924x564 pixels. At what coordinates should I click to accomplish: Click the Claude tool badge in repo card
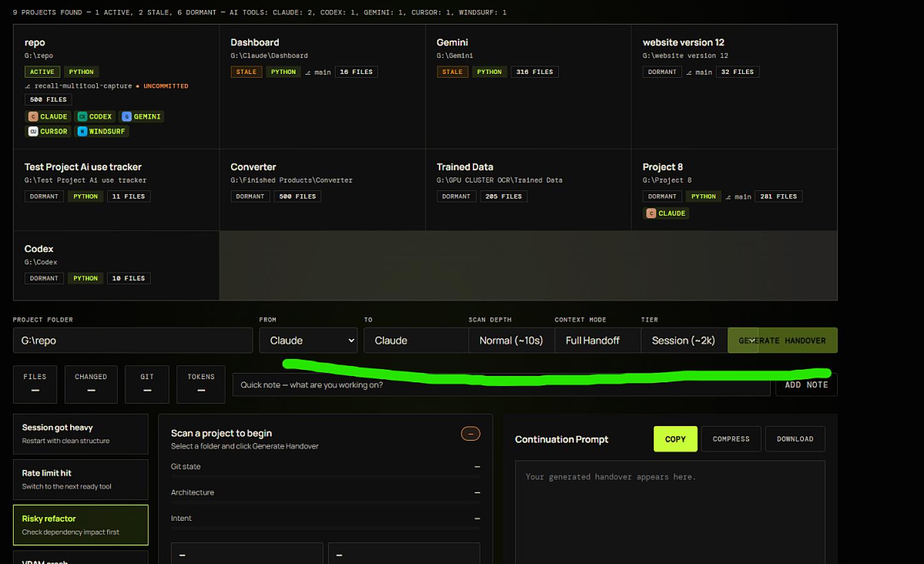[48, 117]
